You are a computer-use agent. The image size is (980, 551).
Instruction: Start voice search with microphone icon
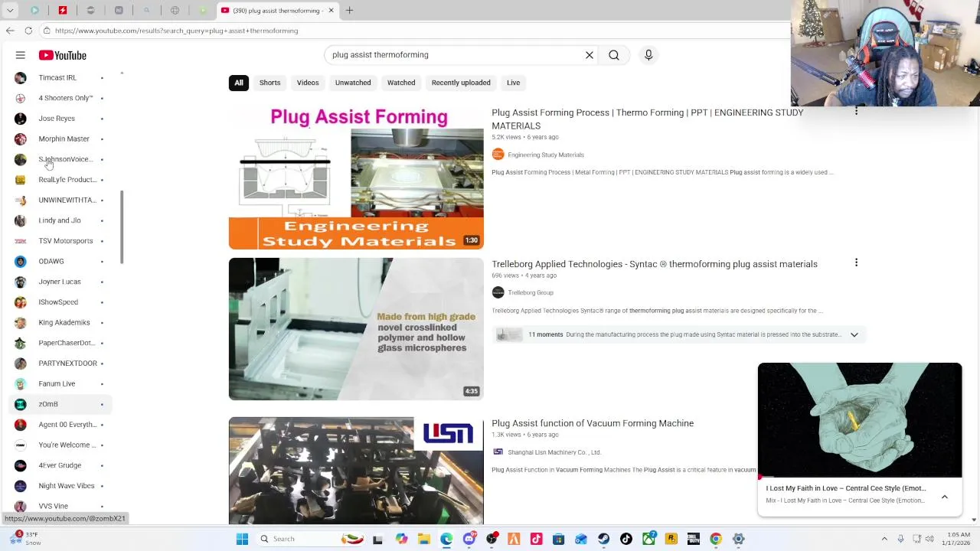pos(648,55)
